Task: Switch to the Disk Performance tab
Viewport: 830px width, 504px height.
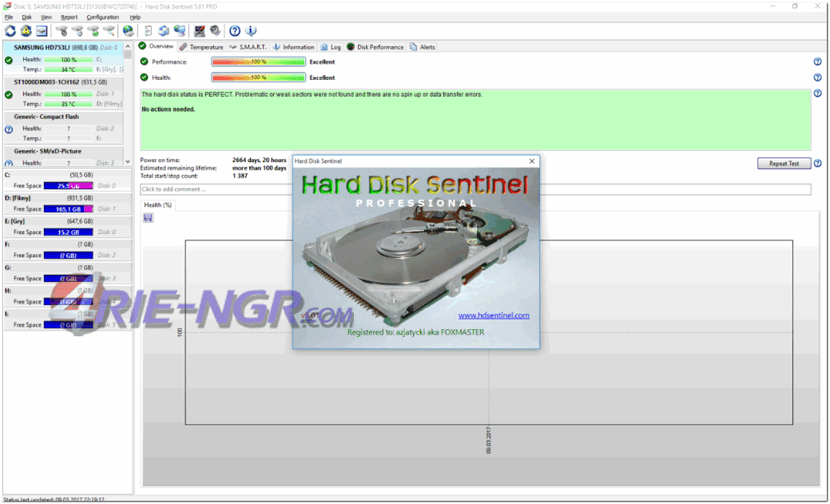Action: pos(375,47)
